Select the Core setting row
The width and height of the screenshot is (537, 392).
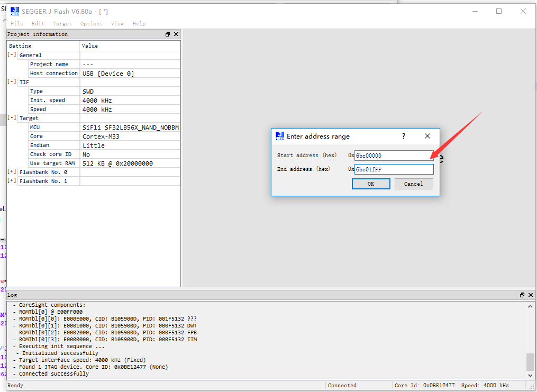coord(104,136)
